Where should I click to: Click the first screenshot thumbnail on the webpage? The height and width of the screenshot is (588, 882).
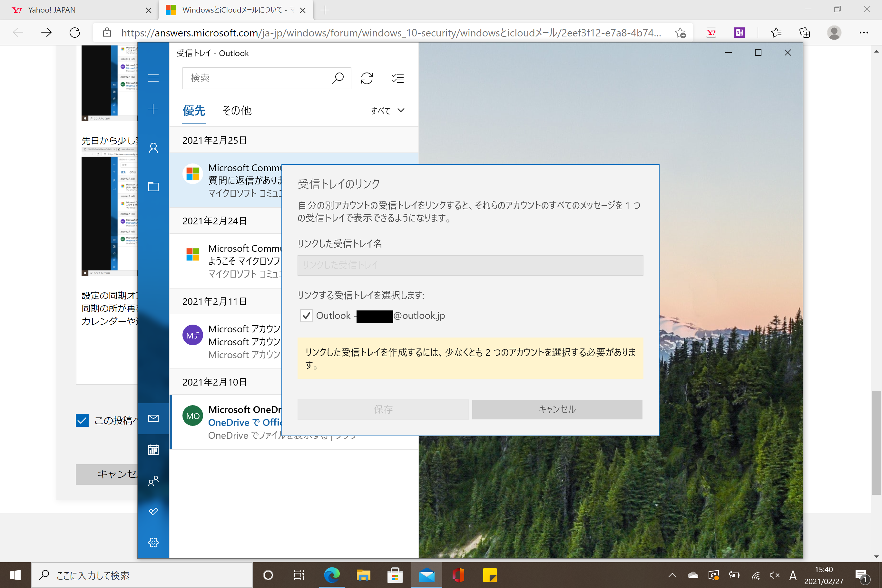click(x=110, y=83)
